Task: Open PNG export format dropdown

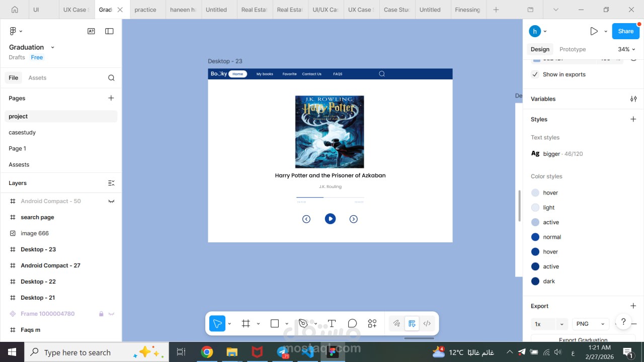Action: (x=590, y=324)
